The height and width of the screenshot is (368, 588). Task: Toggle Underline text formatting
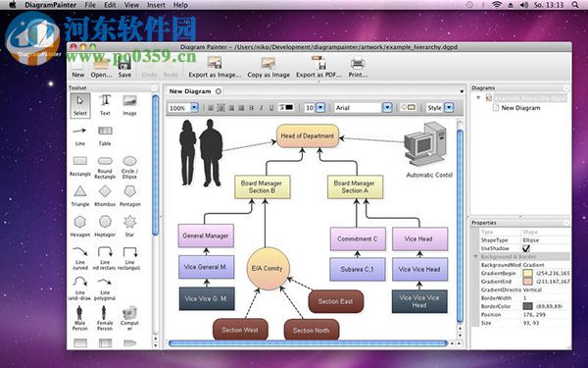[271, 108]
